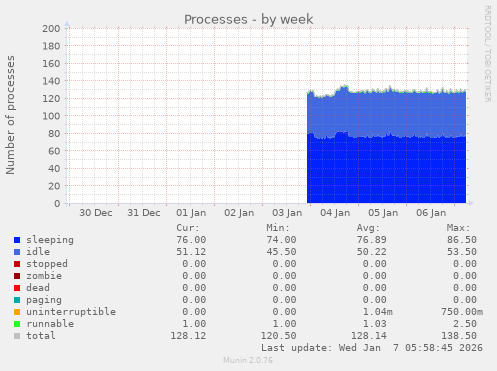Click the 'paging' legend label
The image size is (497, 371).
44,300
